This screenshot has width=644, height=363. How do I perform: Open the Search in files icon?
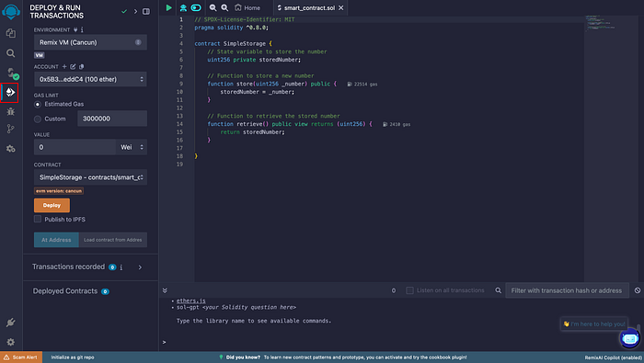(11, 53)
